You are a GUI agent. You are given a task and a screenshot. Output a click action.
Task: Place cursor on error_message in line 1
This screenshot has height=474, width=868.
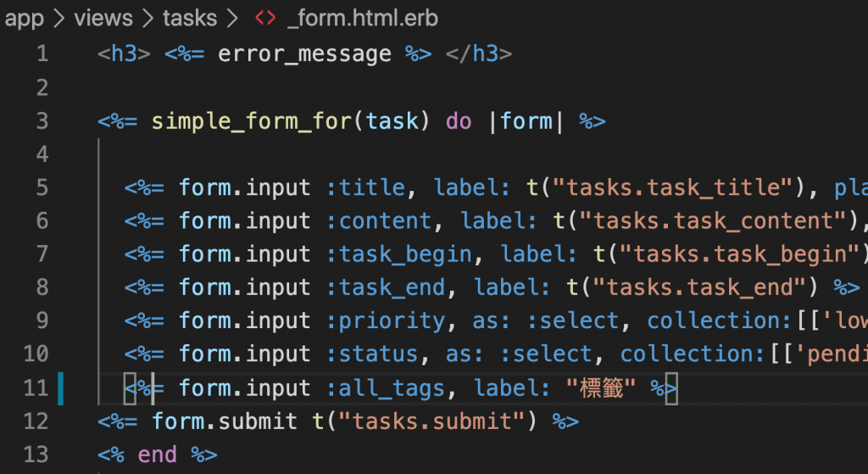pos(304,54)
